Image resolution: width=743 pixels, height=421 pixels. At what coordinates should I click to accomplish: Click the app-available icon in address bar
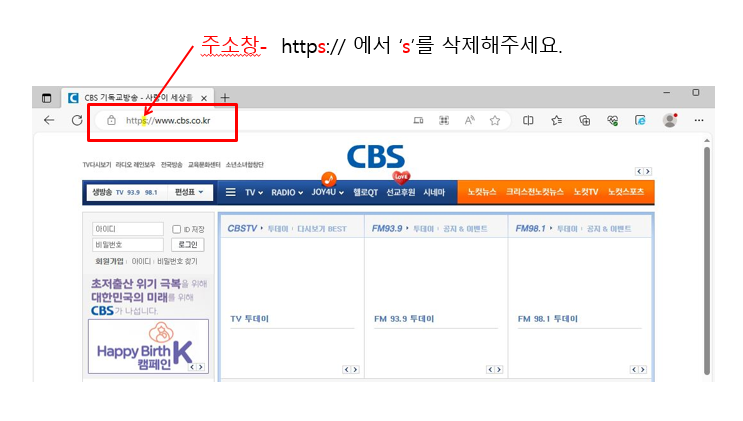click(418, 120)
